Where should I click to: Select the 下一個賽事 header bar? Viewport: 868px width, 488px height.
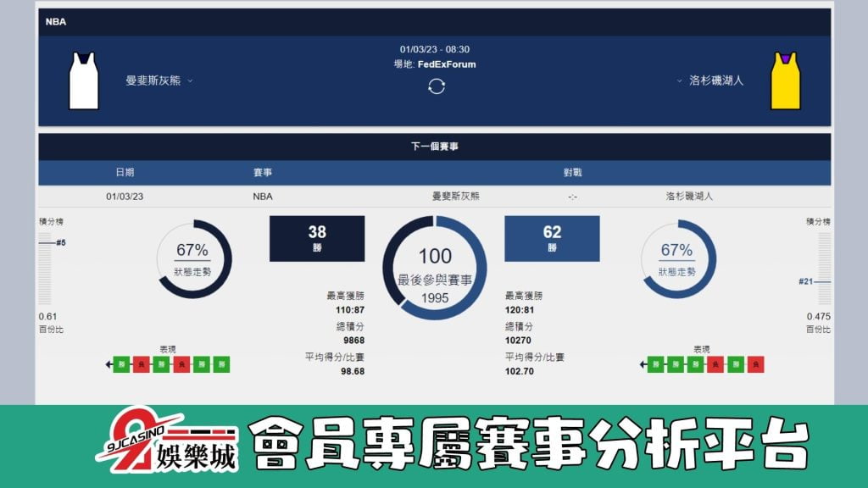coord(436,143)
